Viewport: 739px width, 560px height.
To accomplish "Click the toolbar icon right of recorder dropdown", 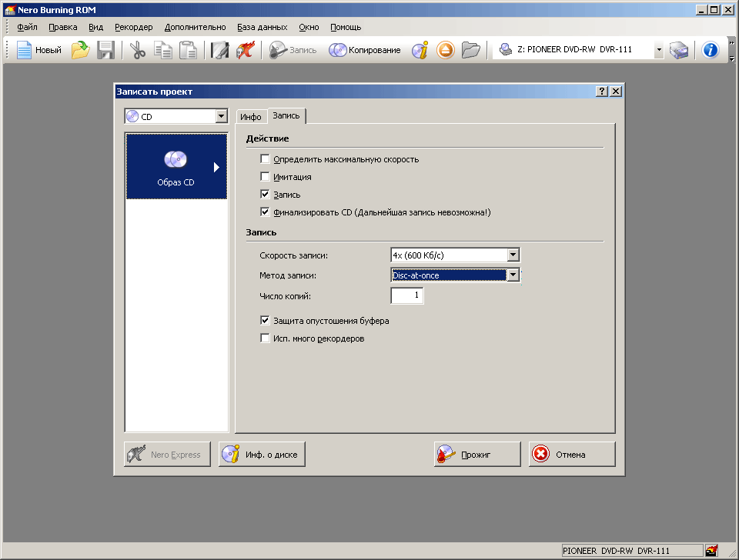I will (679, 50).
